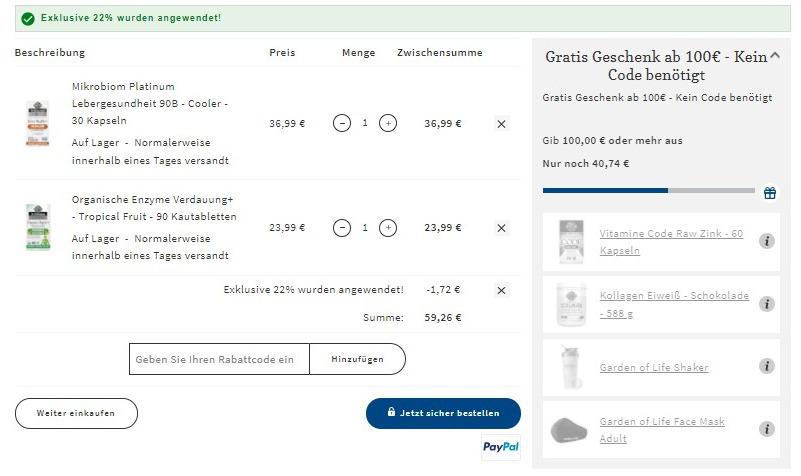This screenshot has height=476, width=801.
Task: Decrease quantity of Organische Enzyme Verdauung+
Action: (342, 228)
